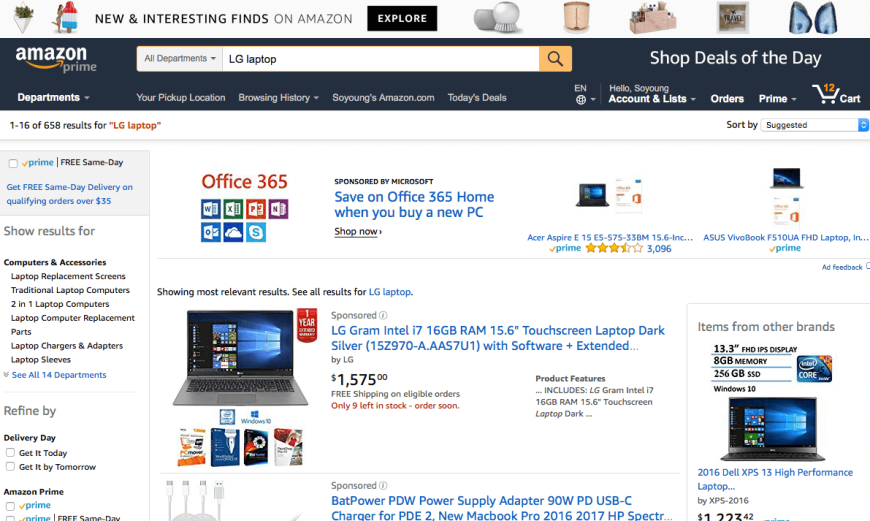Image resolution: width=870 pixels, height=521 pixels.
Task: Open Soyoung's Amazon.com page
Action: point(383,98)
